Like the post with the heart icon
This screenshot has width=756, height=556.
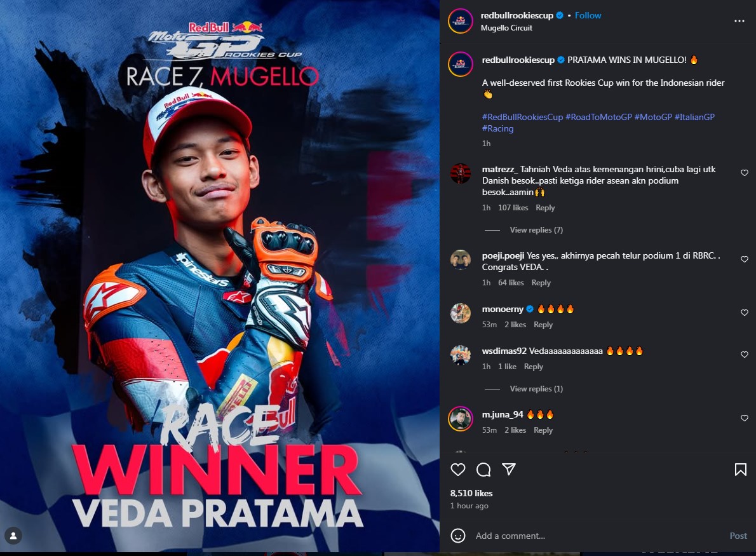[457, 469]
